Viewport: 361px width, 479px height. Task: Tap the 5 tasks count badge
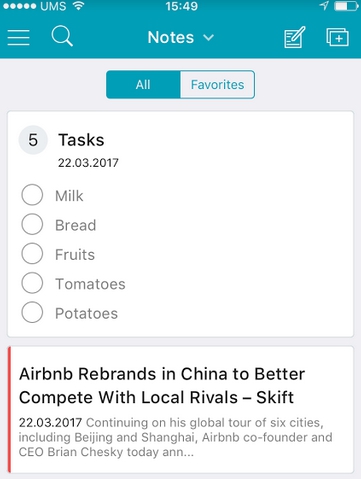(x=33, y=140)
